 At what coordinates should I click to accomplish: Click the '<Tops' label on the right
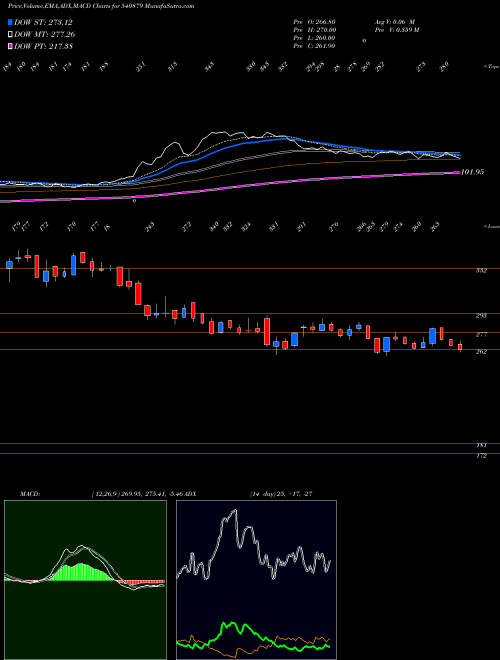491,67
